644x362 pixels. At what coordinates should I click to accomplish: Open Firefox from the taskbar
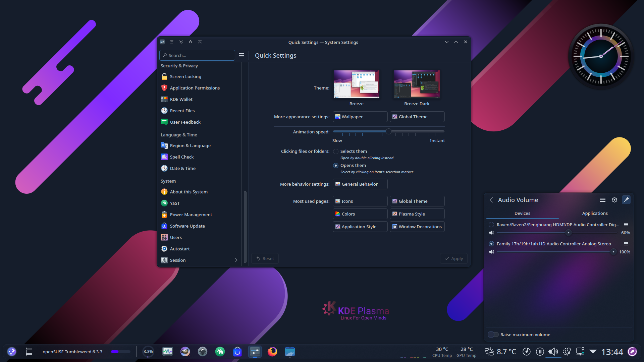point(272,352)
